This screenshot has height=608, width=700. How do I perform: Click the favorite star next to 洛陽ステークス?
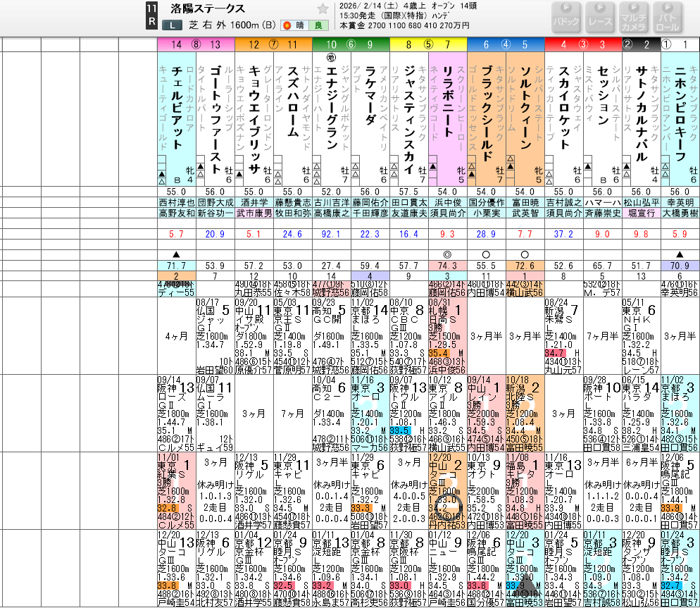323,9
